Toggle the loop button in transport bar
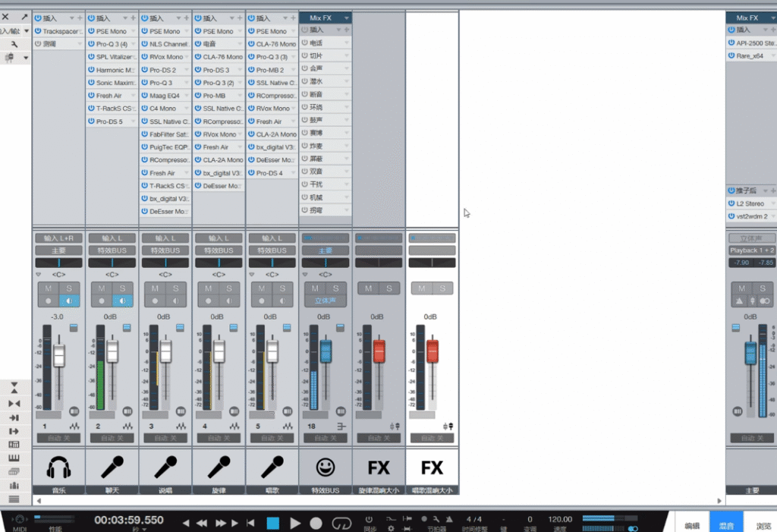Image resolution: width=777 pixels, height=532 pixels. pyautogui.click(x=342, y=523)
